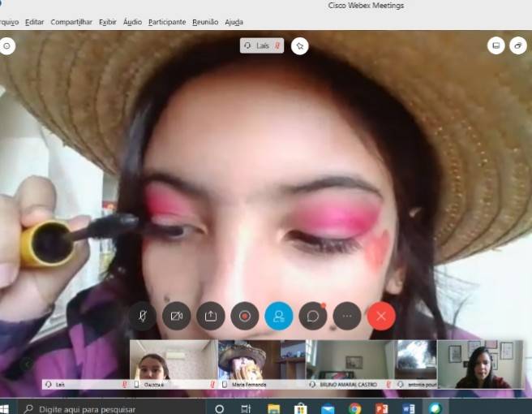The width and height of the screenshot is (532, 414).
Task: Click the share content icon
Action: (x=211, y=316)
